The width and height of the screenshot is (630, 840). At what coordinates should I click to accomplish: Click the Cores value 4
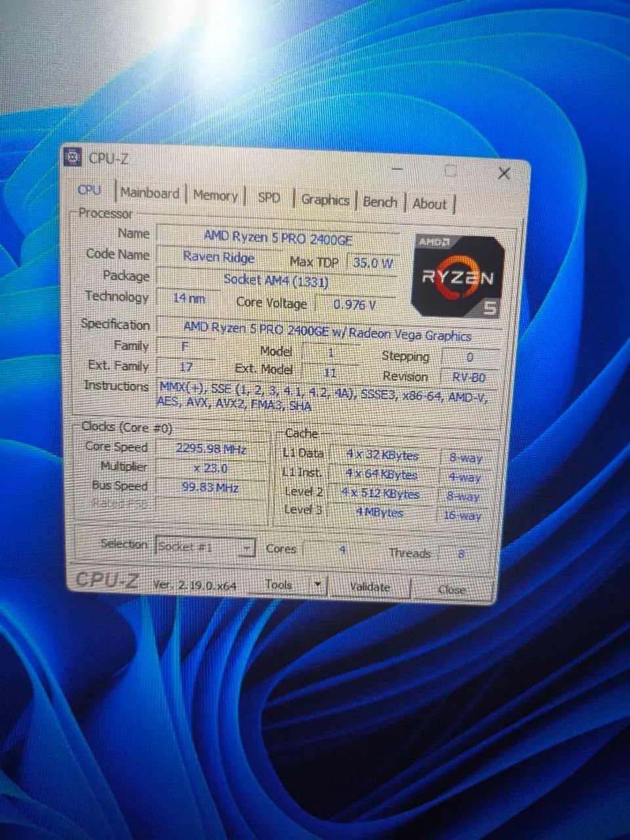tap(342, 550)
